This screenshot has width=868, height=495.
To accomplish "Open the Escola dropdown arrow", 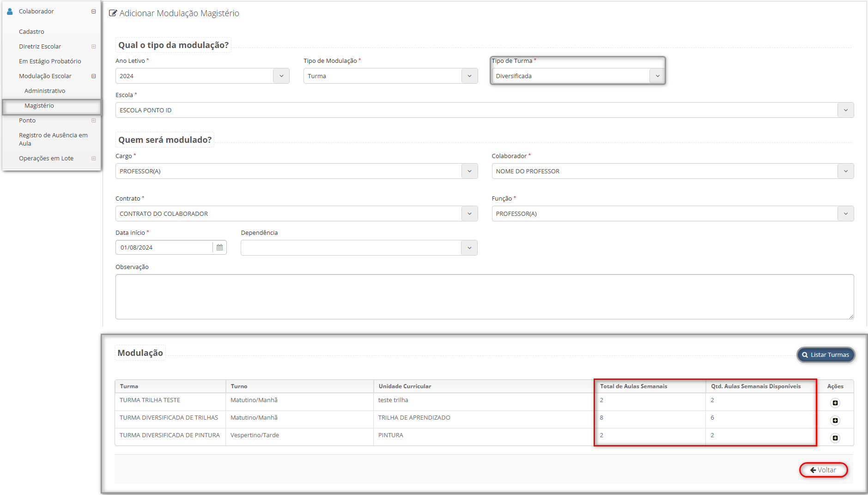I will [x=846, y=110].
